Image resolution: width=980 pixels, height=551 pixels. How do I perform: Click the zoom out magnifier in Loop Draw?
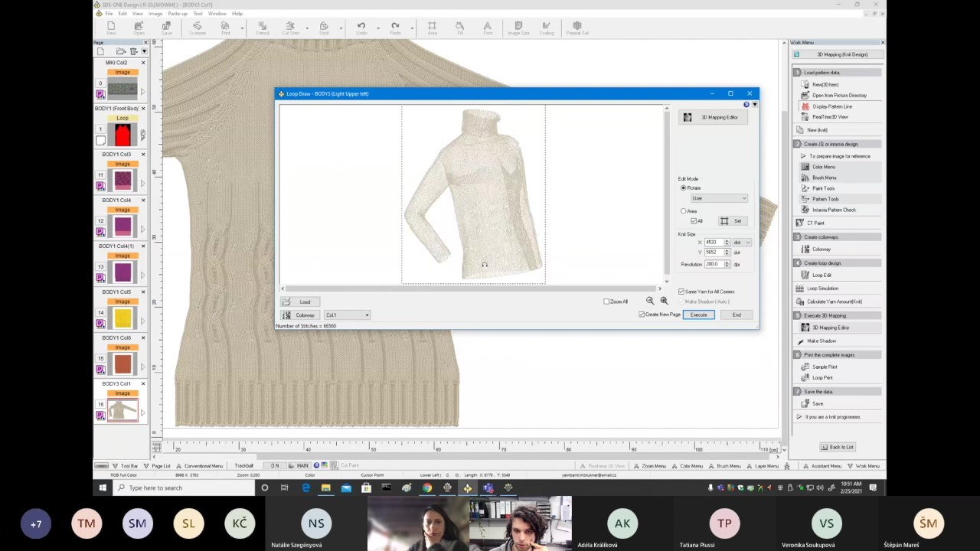pyautogui.click(x=650, y=302)
